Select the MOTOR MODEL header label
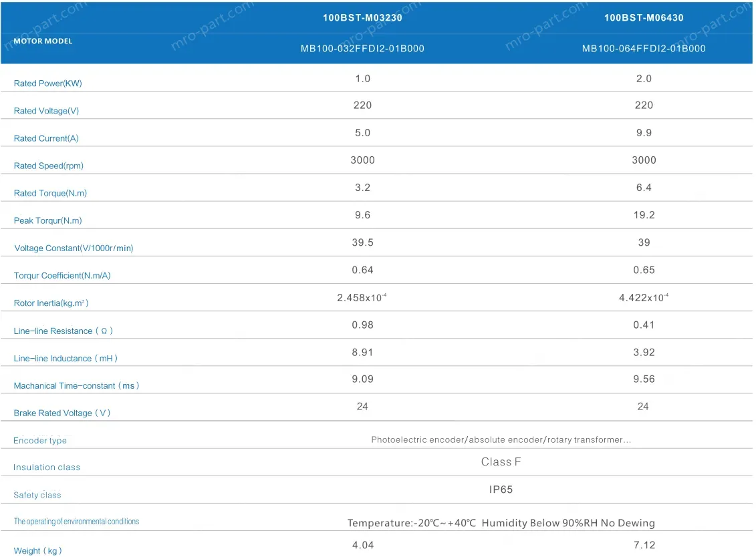Viewport: 756px width, 557px height. (x=43, y=41)
